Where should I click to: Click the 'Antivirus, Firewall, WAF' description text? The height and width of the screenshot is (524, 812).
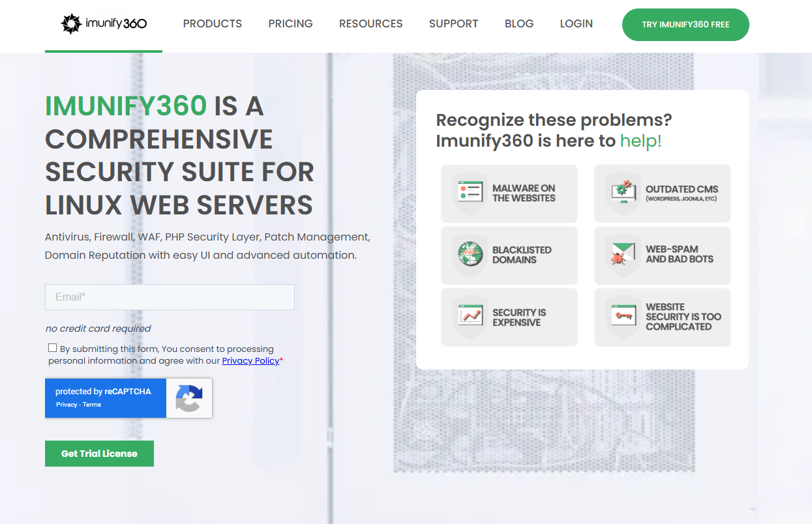click(207, 246)
